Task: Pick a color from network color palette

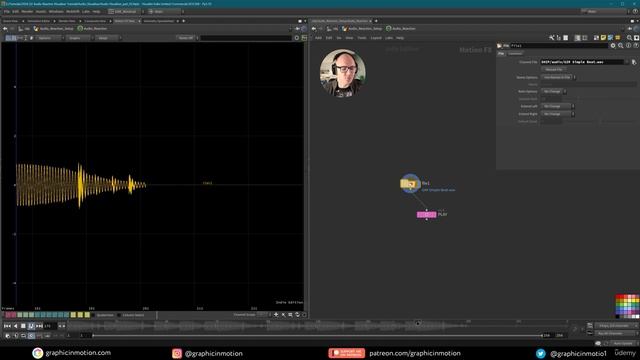Action: point(627,306)
